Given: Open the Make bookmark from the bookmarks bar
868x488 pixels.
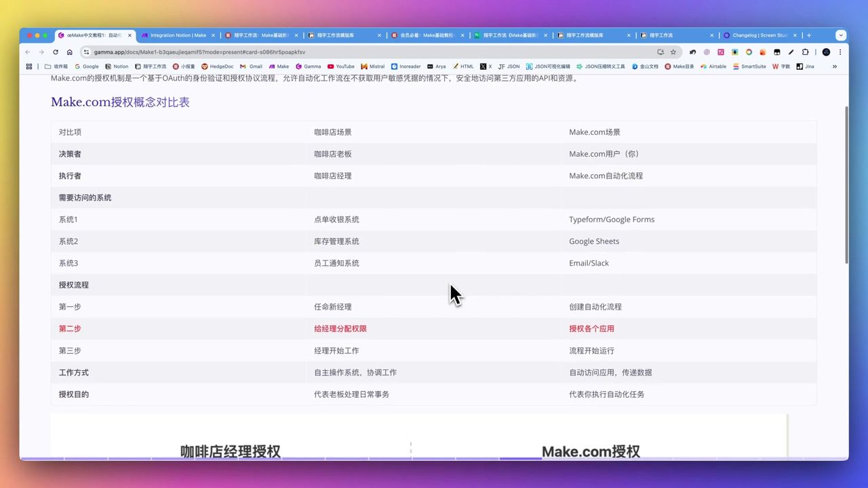Looking at the screenshot, I should 279,66.
